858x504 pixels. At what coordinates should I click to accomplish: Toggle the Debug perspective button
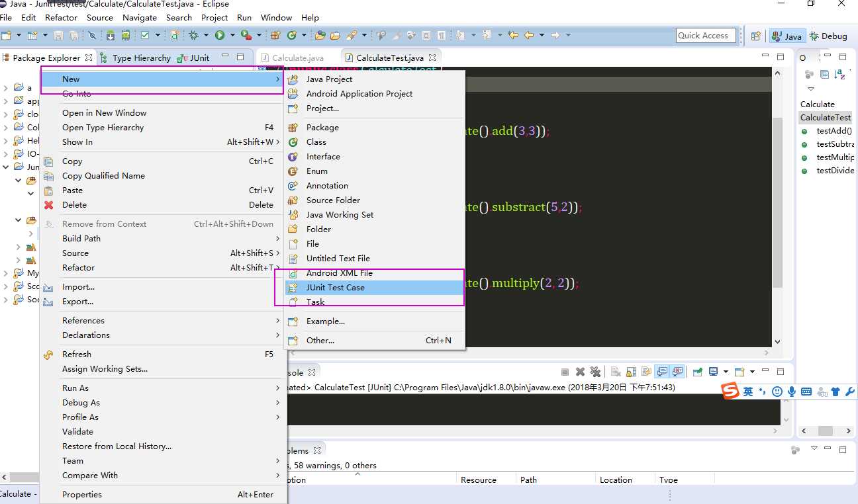point(828,36)
